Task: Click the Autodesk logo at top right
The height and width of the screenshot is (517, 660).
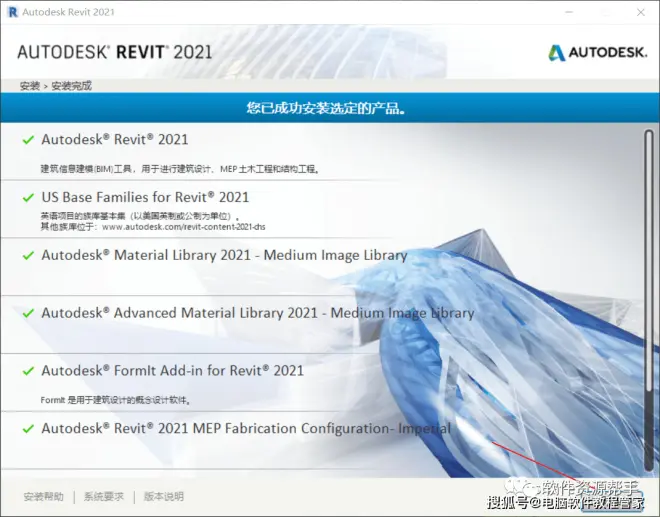Action: [597, 53]
